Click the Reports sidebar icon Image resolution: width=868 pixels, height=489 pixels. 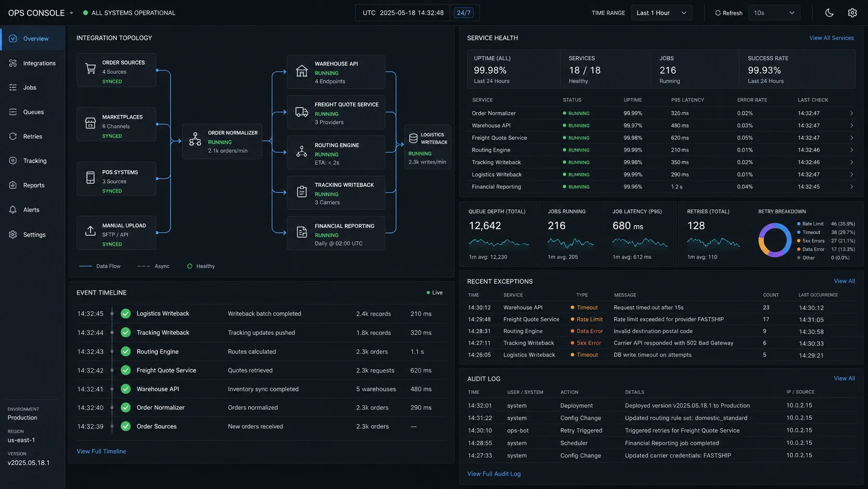point(13,186)
